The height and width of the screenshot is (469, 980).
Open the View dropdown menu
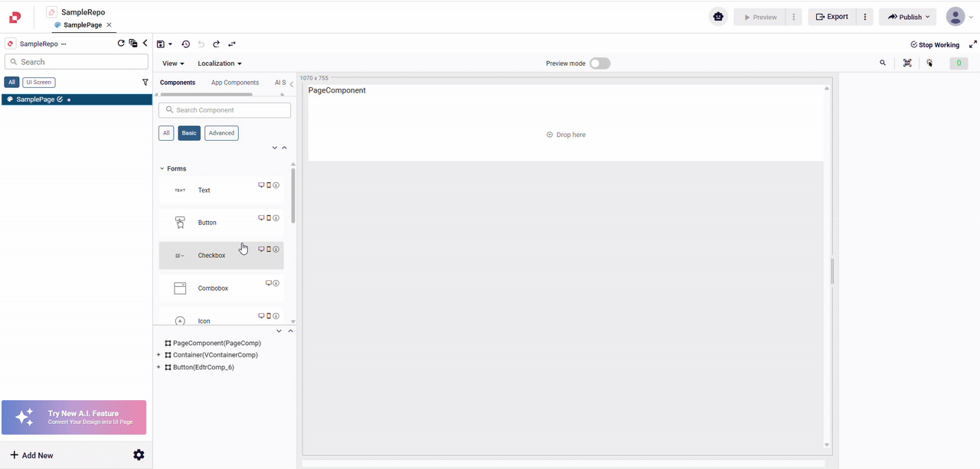173,64
